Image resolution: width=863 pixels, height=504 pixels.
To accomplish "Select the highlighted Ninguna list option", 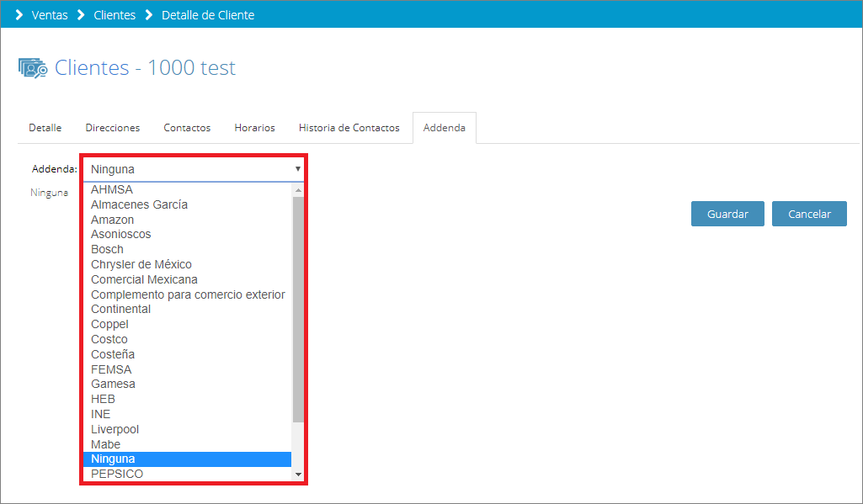I will click(187, 459).
